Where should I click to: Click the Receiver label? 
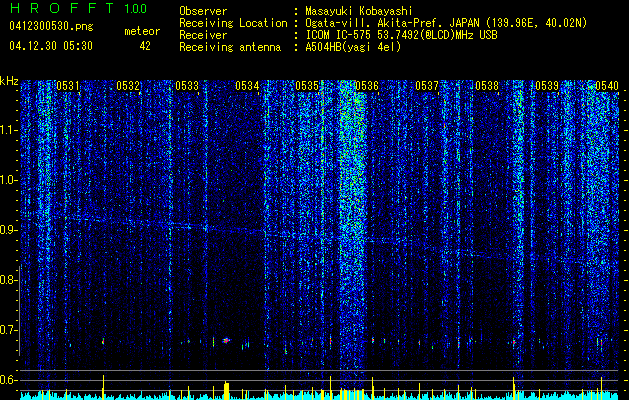tap(203, 35)
